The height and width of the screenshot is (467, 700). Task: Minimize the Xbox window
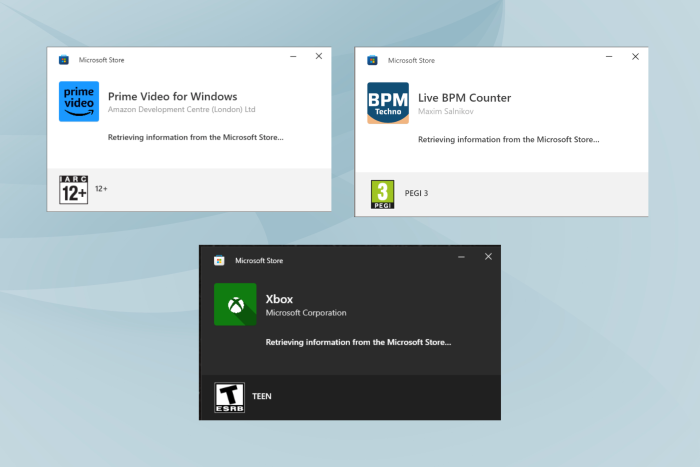point(461,257)
